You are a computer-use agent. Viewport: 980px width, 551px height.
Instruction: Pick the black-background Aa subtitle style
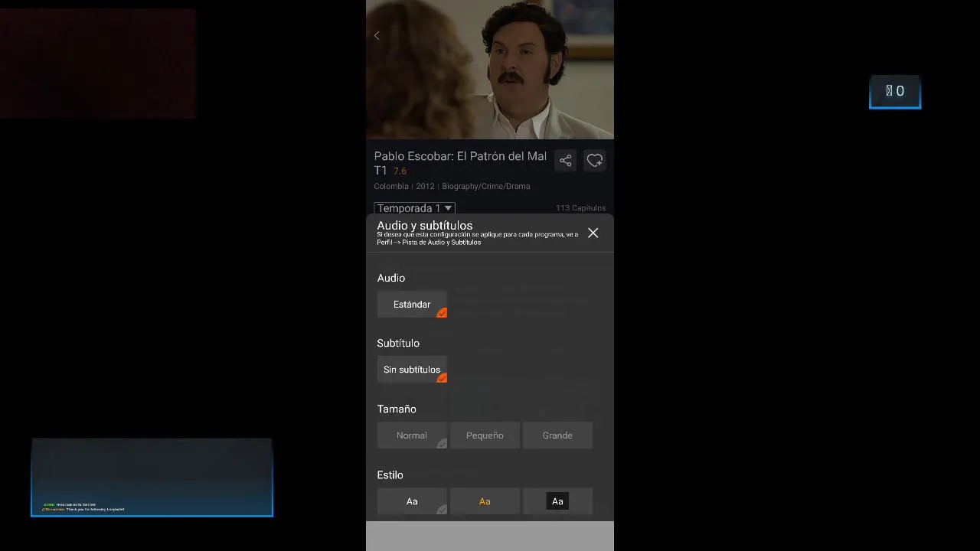557,501
